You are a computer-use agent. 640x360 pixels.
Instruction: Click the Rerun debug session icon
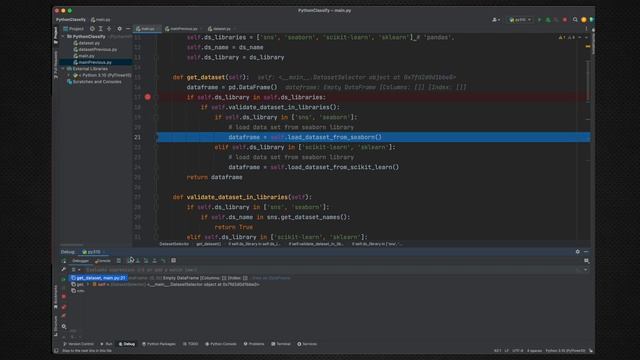[x=64, y=260]
